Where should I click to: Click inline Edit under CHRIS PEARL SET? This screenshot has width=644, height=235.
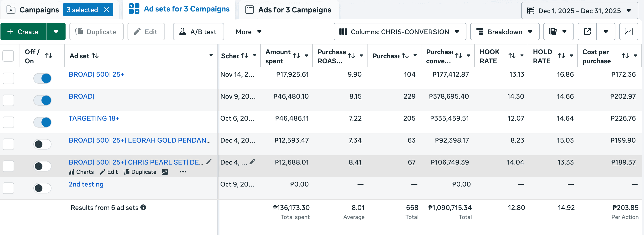(x=109, y=172)
